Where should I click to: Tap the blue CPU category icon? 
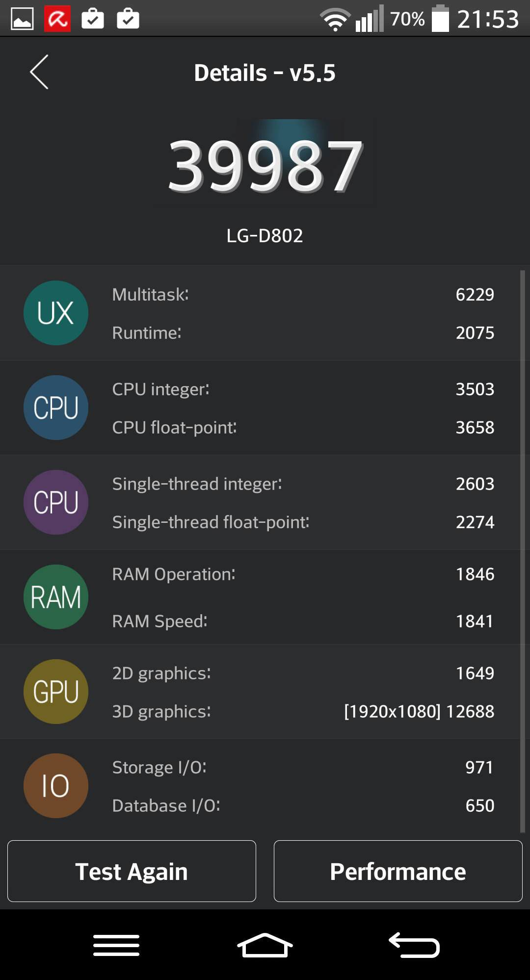coord(56,408)
